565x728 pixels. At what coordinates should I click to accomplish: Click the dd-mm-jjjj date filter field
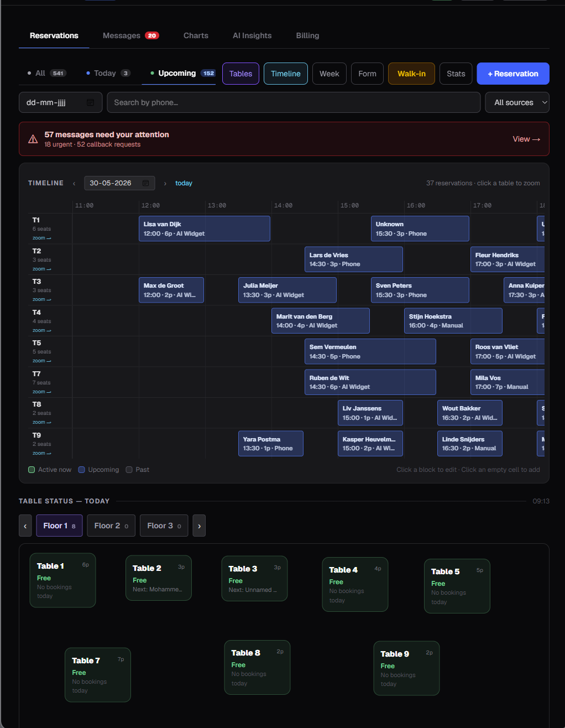click(x=61, y=102)
